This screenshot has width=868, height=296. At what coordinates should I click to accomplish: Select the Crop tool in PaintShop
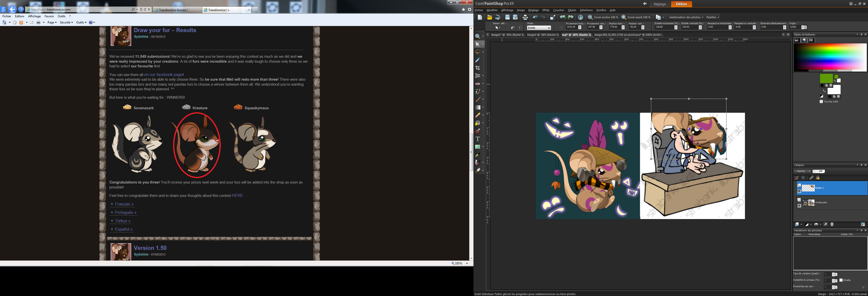(x=477, y=68)
